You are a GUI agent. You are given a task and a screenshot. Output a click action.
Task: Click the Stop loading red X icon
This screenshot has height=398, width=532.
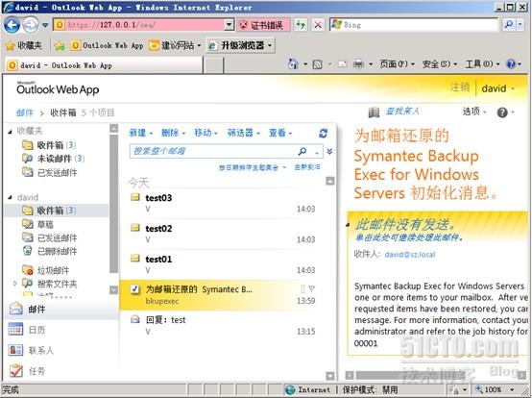coord(318,25)
